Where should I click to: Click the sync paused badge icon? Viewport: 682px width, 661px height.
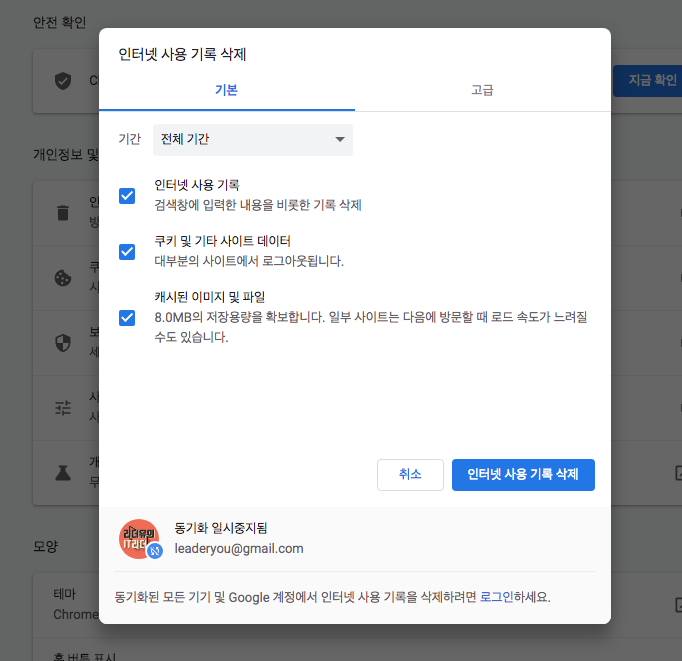[x=154, y=551]
